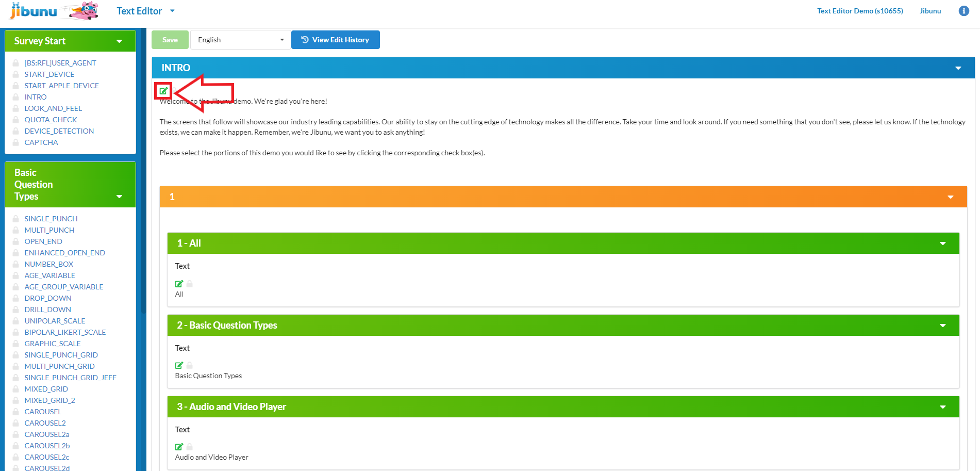
Task: Open the info icon in top right
Action: coord(964,11)
